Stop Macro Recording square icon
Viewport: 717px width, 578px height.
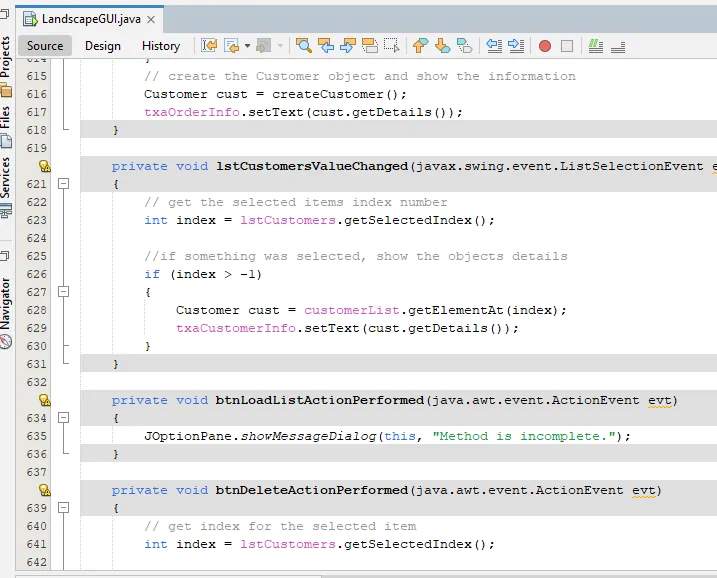(567, 46)
